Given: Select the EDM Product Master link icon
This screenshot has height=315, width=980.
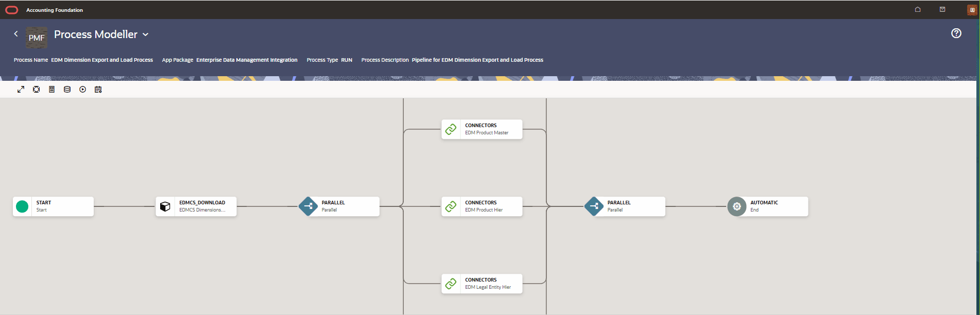Looking at the screenshot, I should click(451, 129).
